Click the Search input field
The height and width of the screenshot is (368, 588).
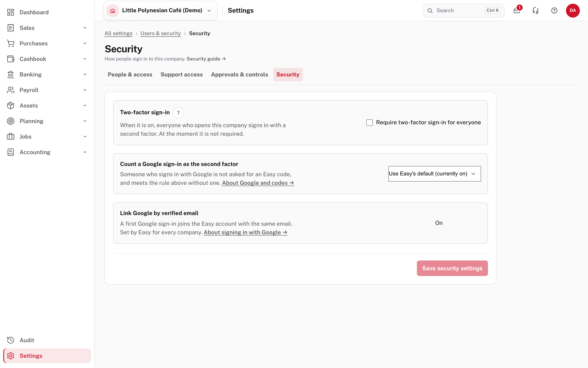(464, 10)
